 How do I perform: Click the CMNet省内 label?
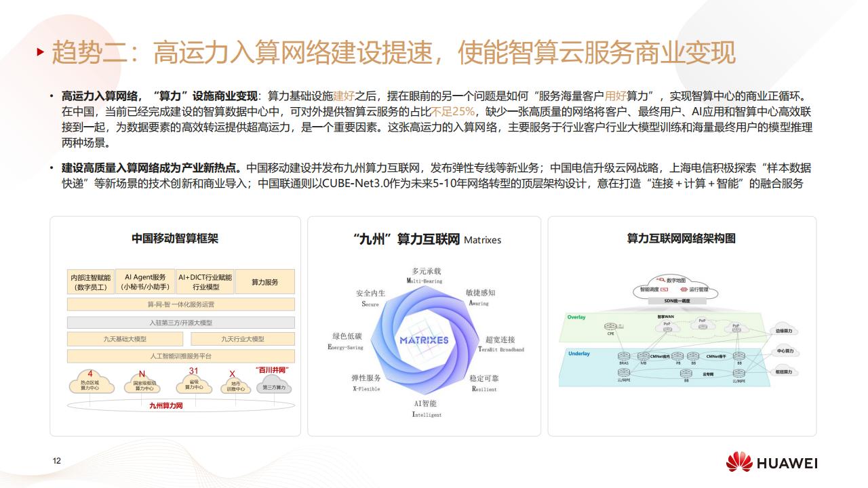[660, 356]
